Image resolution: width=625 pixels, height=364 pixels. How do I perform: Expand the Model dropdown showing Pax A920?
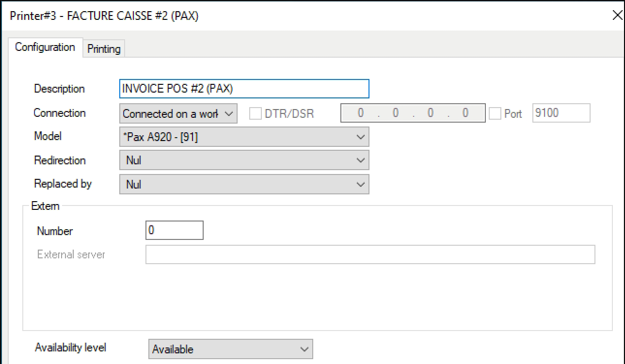[x=244, y=137]
